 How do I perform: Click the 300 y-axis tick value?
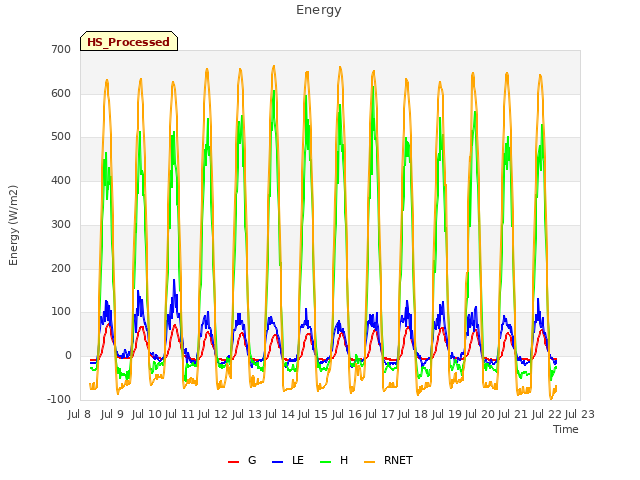[61, 224]
